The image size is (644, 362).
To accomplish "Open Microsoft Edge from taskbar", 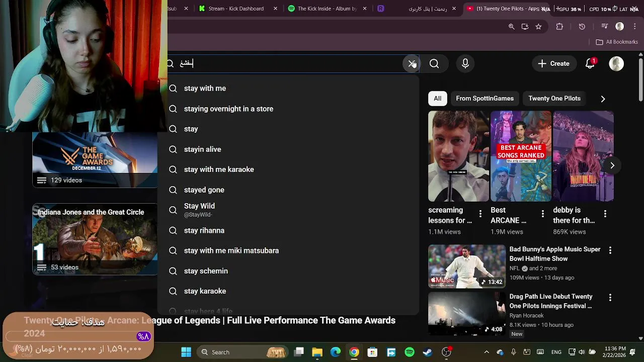I will (336, 352).
